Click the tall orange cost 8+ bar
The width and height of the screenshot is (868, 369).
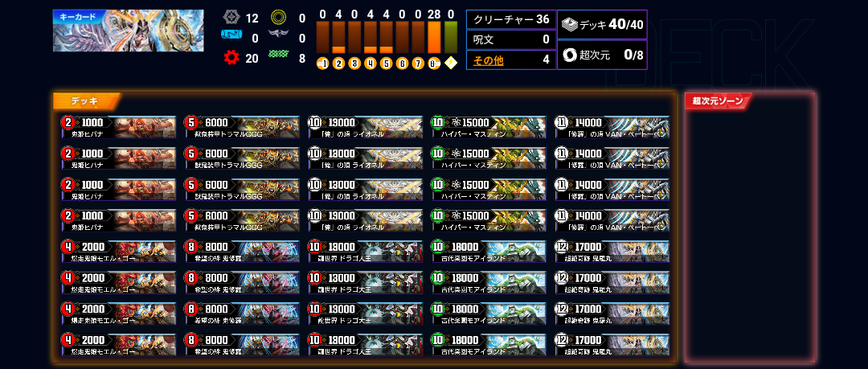coord(435,38)
